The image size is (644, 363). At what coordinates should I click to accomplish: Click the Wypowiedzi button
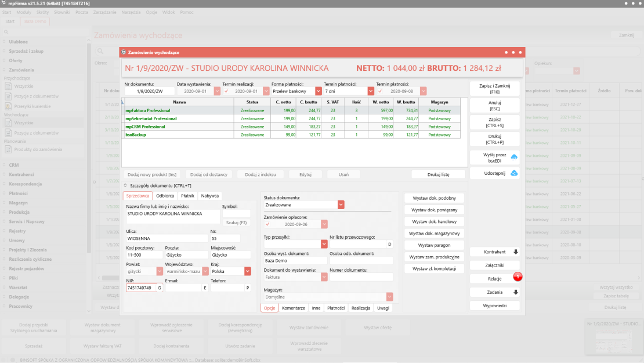[494, 306]
